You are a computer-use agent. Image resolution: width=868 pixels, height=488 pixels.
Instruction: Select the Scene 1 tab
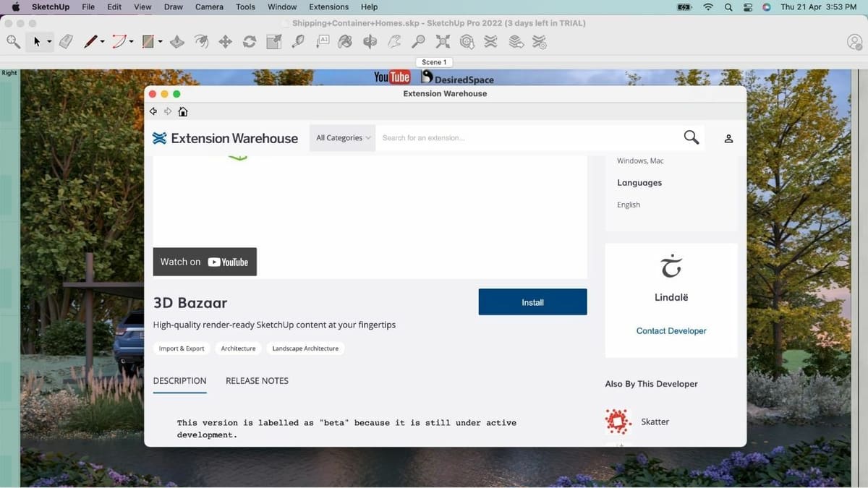434,62
